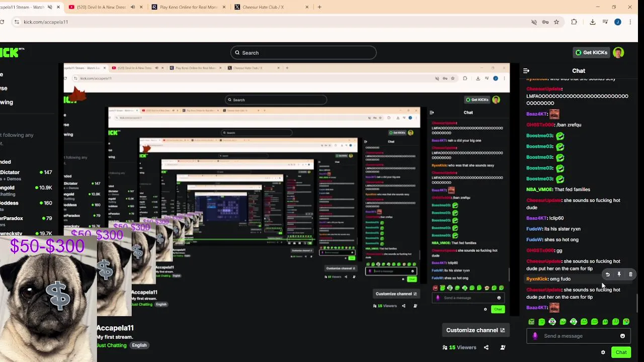Focus the Send a message input
The width and height of the screenshot is (644, 362).
point(578,336)
